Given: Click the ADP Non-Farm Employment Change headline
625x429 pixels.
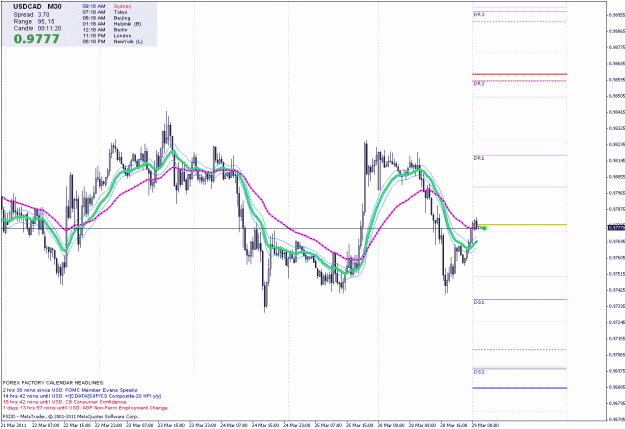Looking at the screenshot, I should [x=85, y=408].
